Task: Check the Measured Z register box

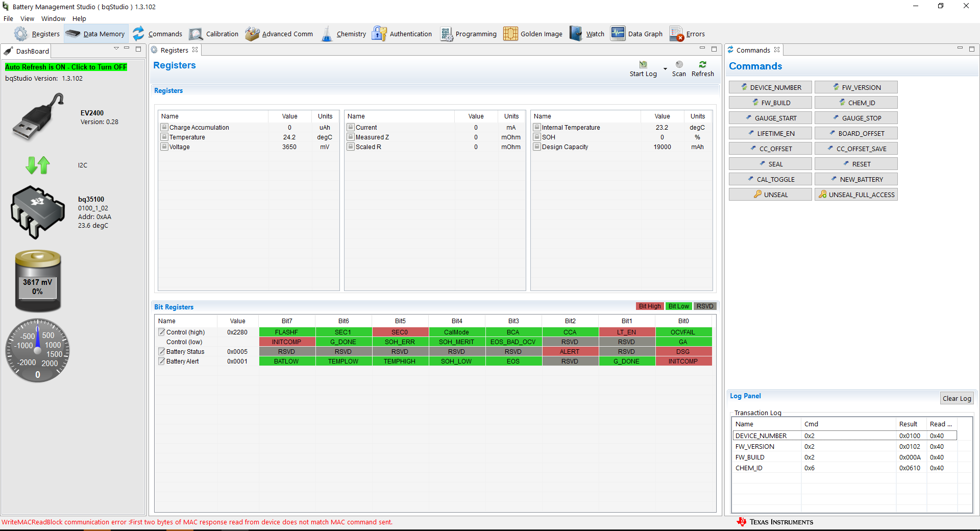Action: (x=351, y=137)
